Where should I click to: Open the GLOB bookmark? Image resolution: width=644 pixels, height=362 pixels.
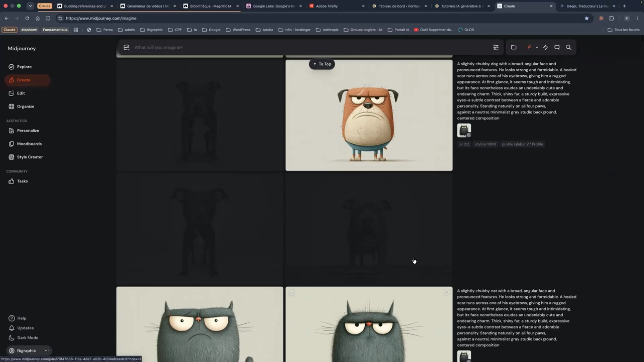466,30
